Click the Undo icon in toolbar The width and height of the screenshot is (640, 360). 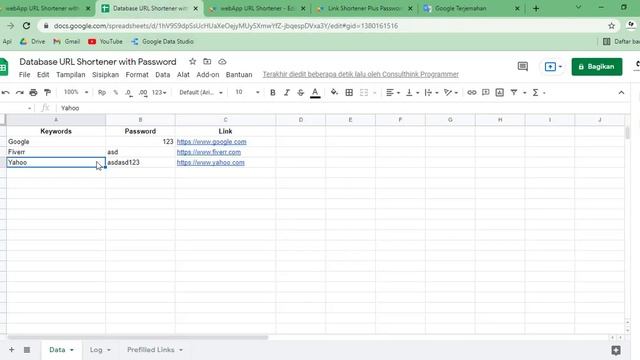[5, 93]
